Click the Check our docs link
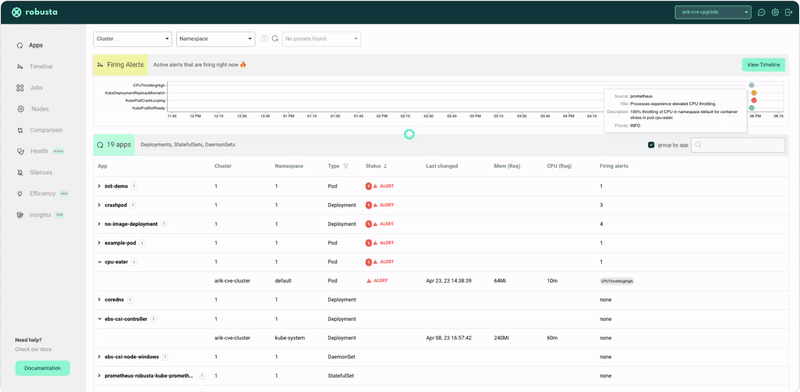 pos(33,350)
